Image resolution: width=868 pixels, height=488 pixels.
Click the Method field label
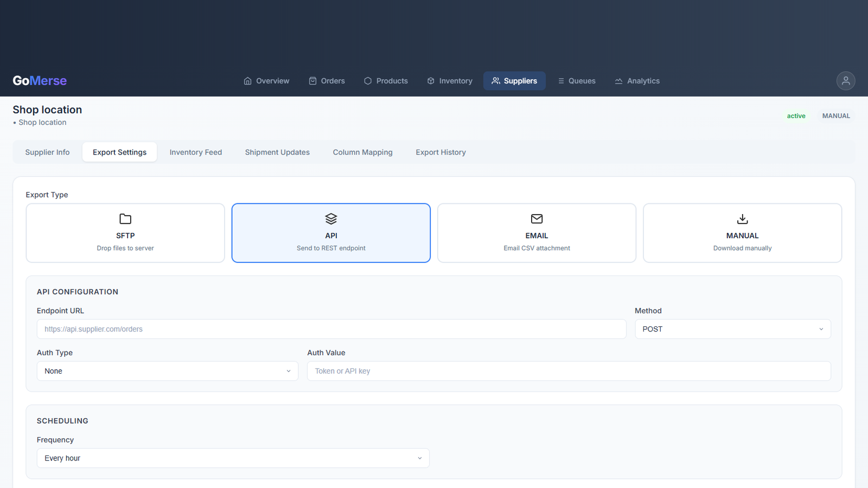click(648, 311)
